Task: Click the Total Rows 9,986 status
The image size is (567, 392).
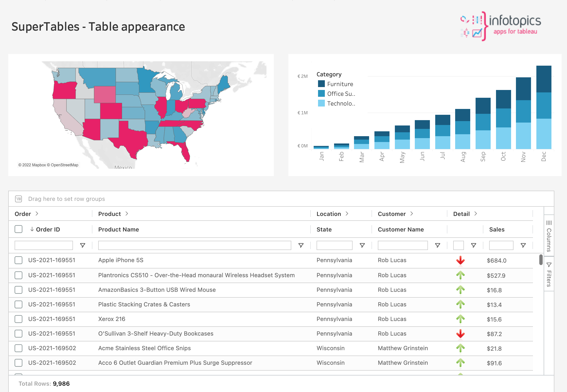Action: click(x=44, y=384)
